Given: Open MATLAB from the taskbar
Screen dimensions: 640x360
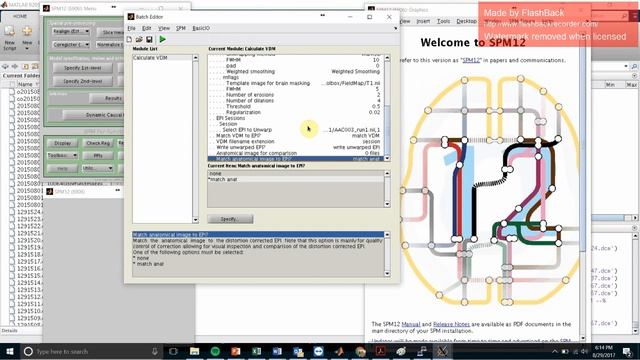Looking at the screenshot, I should [x=339, y=351].
